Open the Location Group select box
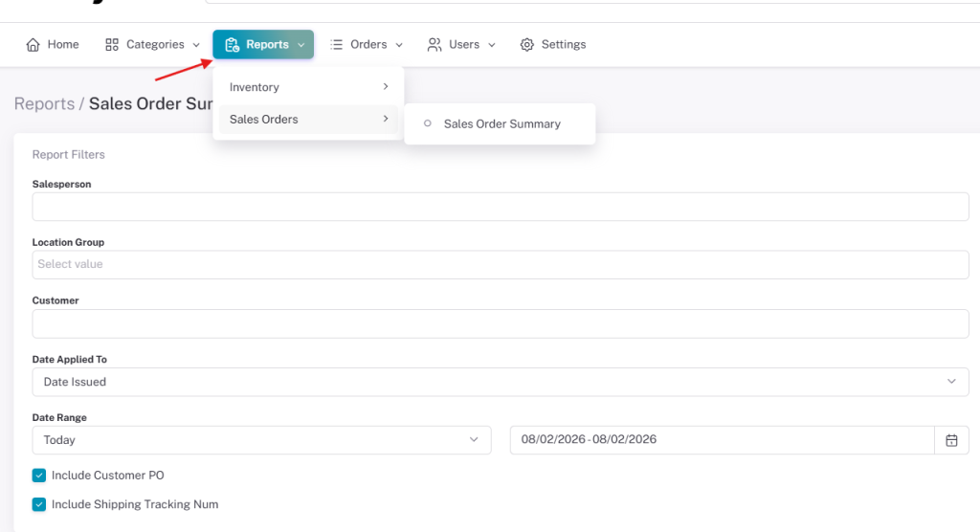Image resolution: width=980 pixels, height=532 pixels. [500, 264]
